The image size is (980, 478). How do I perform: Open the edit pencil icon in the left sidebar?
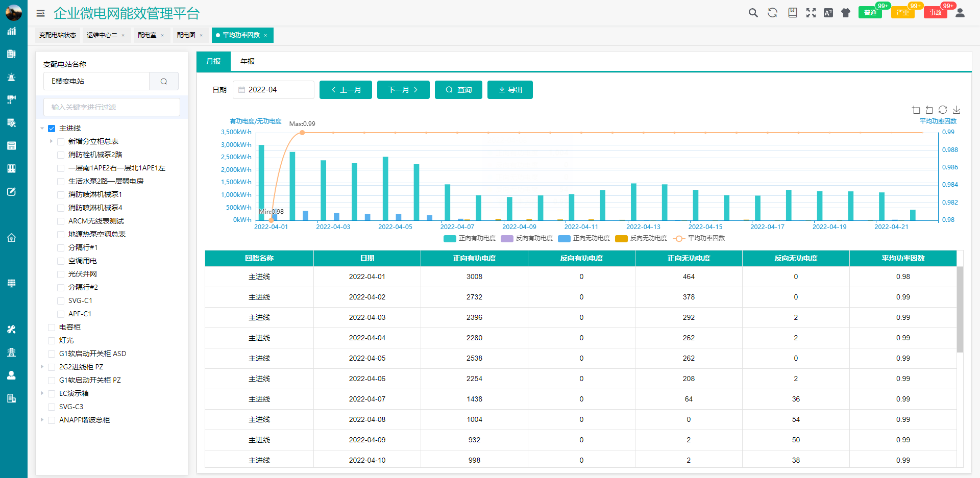coord(11,192)
